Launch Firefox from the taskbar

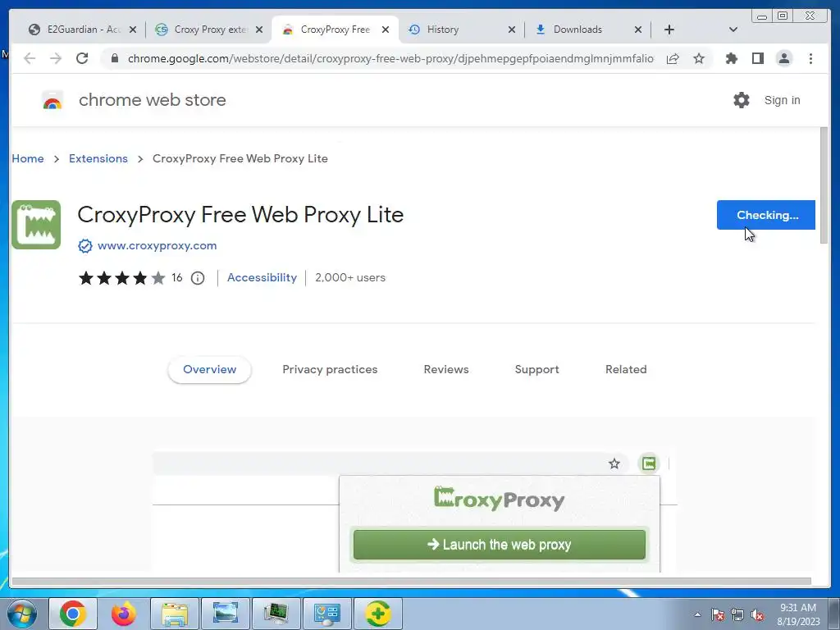point(124,614)
